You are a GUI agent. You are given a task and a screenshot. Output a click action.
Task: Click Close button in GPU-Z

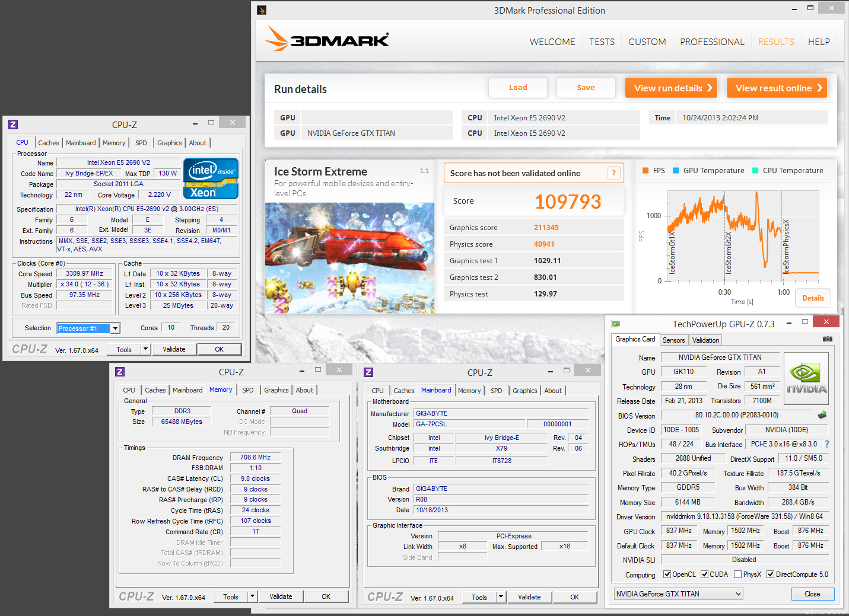tap(812, 593)
